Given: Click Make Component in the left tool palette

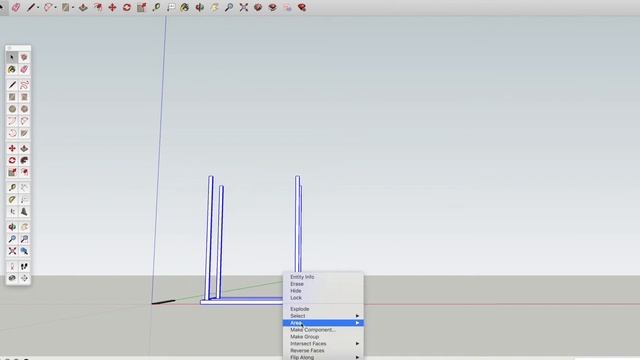Looking at the screenshot, I should click(x=24, y=58).
